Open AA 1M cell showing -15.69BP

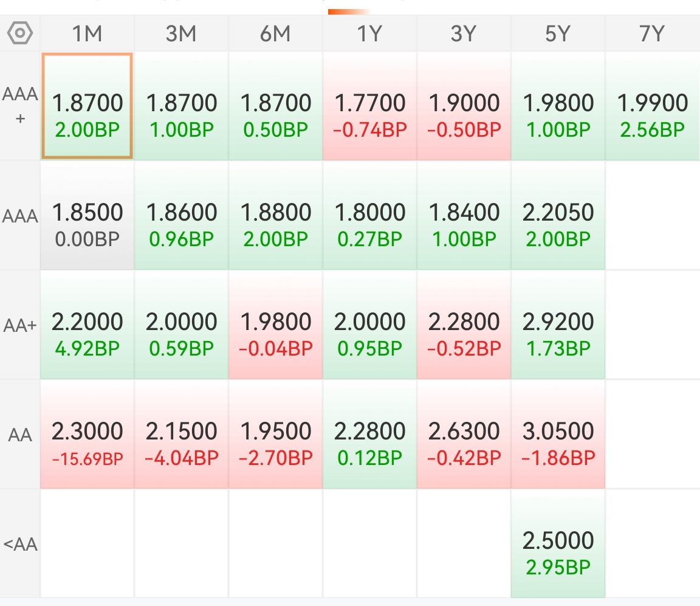pyautogui.click(x=87, y=435)
